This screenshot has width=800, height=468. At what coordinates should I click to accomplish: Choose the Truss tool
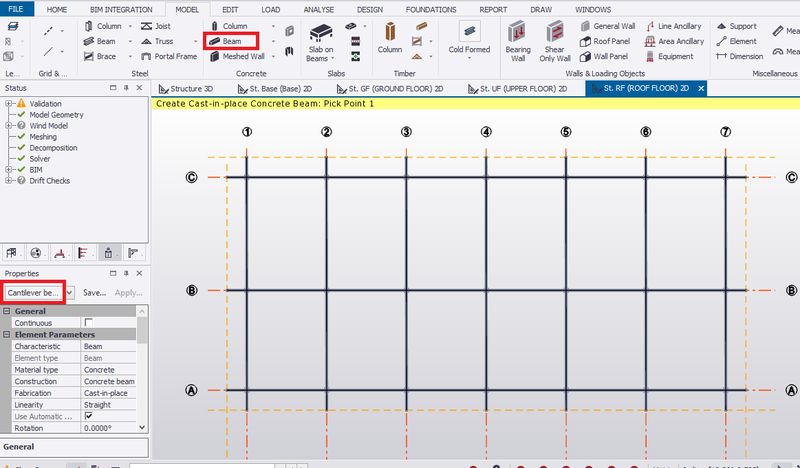(x=157, y=41)
